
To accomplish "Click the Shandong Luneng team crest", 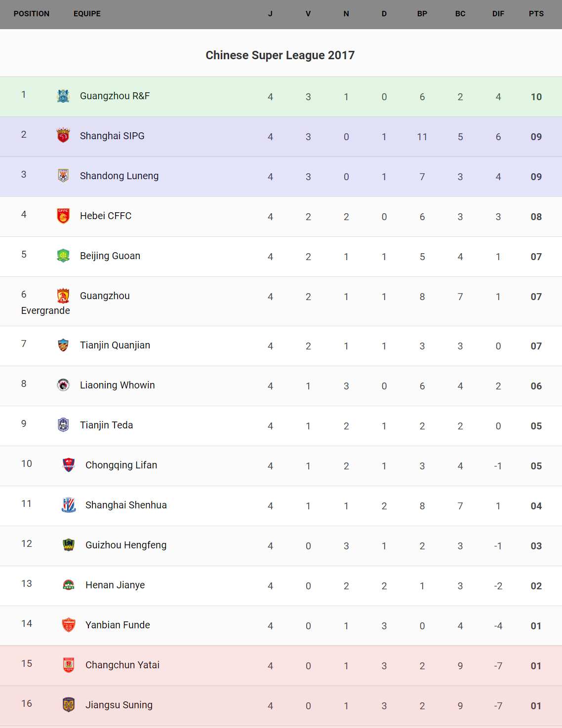I will pyautogui.click(x=63, y=175).
